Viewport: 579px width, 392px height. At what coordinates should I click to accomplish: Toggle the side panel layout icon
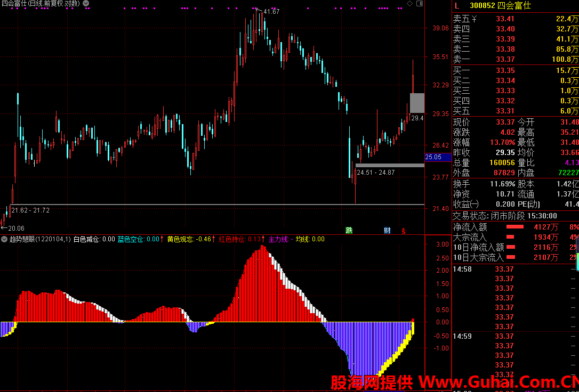click(419, 3)
